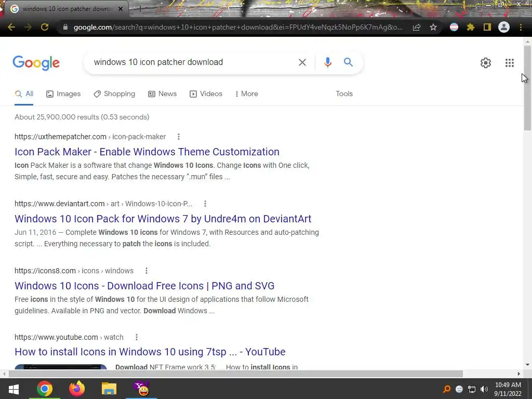This screenshot has width=532, height=399.
Task: Select the All results tab
Action: [x=24, y=94]
